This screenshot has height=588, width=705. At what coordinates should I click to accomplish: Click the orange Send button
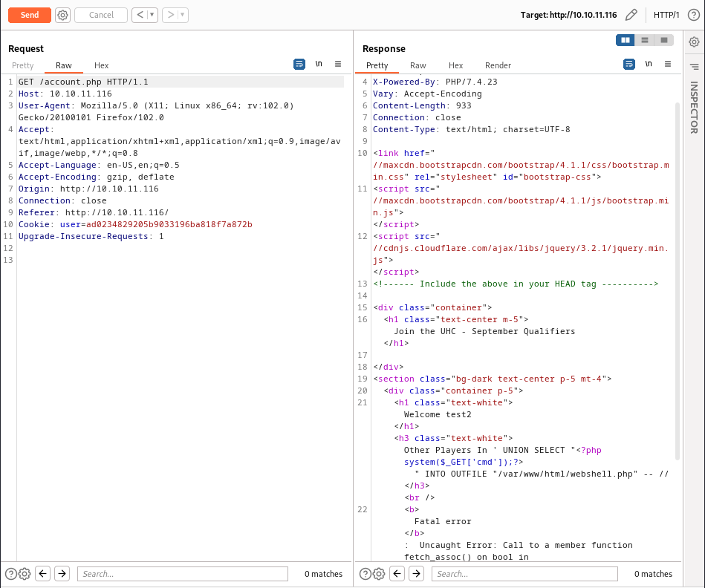(30, 15)
